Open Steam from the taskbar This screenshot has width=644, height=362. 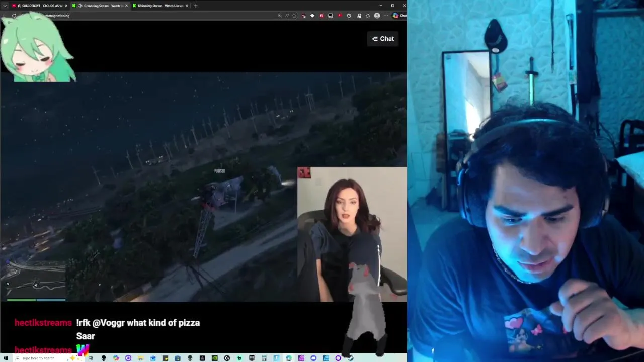coord(350,358)
